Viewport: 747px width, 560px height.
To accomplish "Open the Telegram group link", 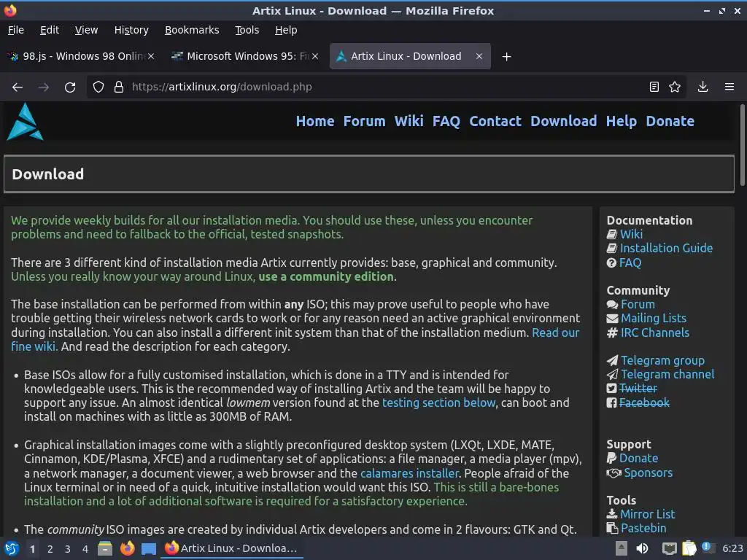I will click(662, 360).
